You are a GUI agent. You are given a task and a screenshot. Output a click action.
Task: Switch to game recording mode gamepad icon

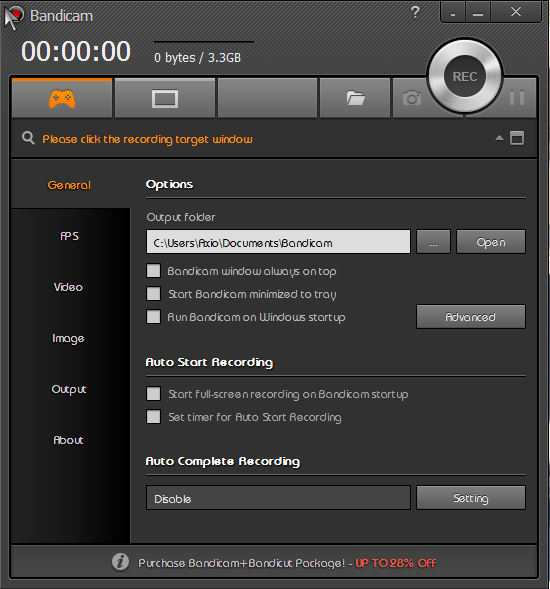pyautogui.click(x=62, y=98)
